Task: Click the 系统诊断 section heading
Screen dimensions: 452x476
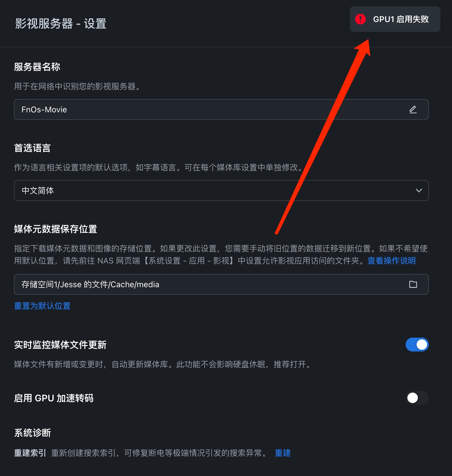Action: [x=32, y=433]
